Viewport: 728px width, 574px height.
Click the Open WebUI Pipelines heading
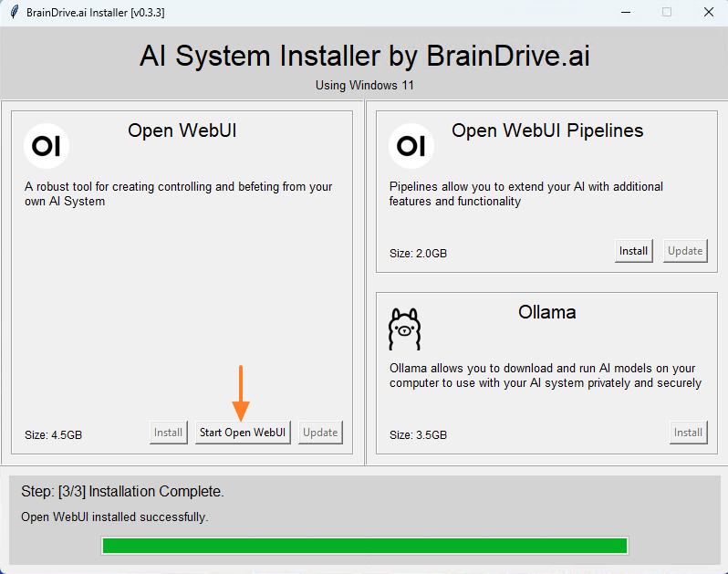[547, 130]
